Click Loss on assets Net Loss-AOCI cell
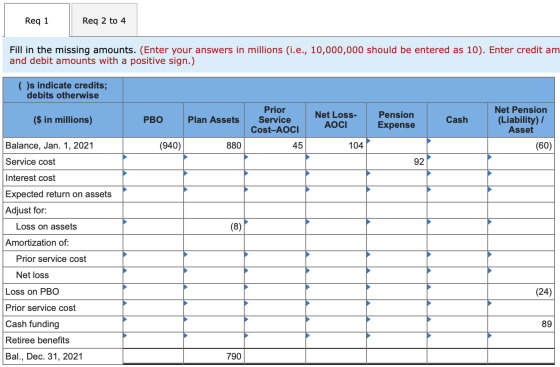 (x=336, y=226)
